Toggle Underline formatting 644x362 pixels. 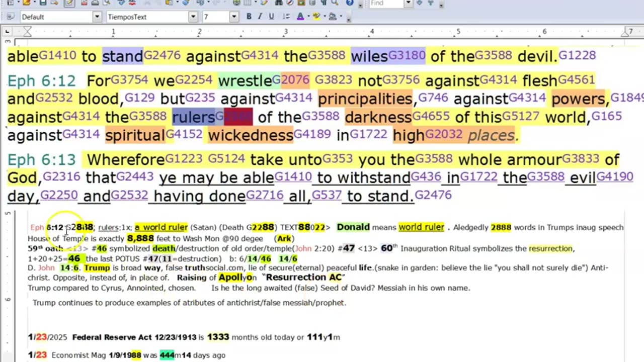(x=271, y=17)
